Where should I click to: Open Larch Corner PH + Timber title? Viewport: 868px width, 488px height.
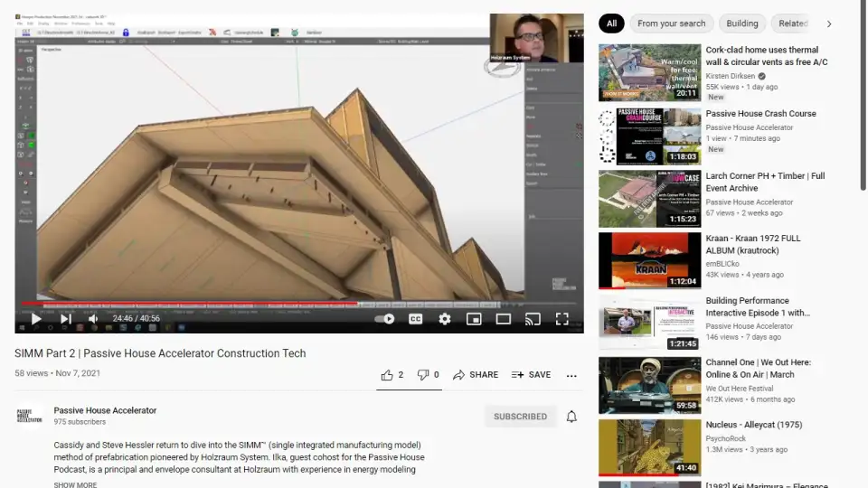[765, 182]
